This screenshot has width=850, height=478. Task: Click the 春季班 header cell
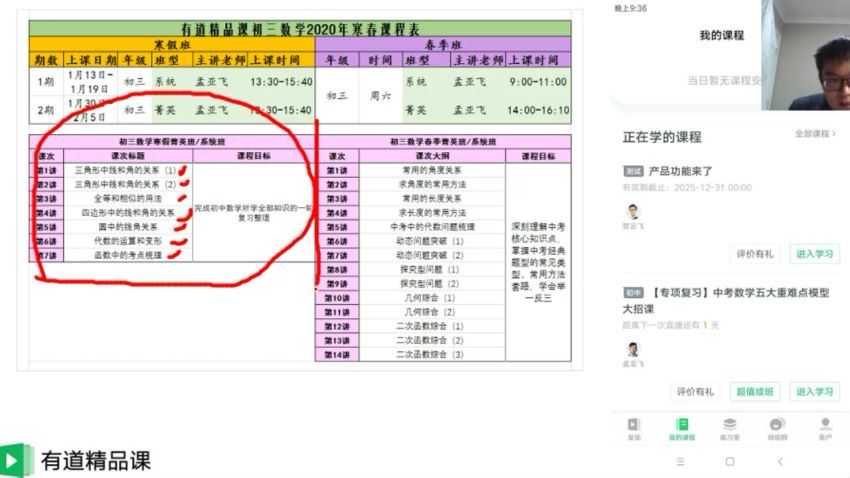pyautogui.click(x=443, y=44)
